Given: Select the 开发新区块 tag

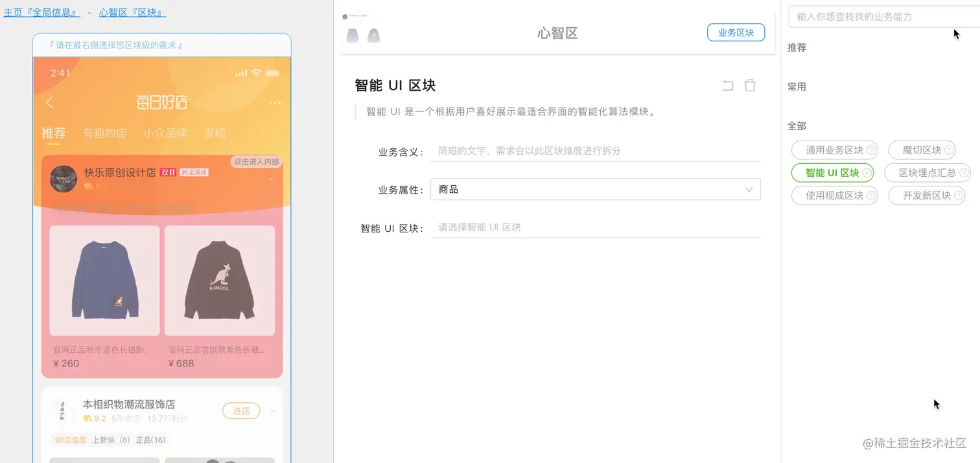Looking at the screenshot, I should [x=927, y=196].
